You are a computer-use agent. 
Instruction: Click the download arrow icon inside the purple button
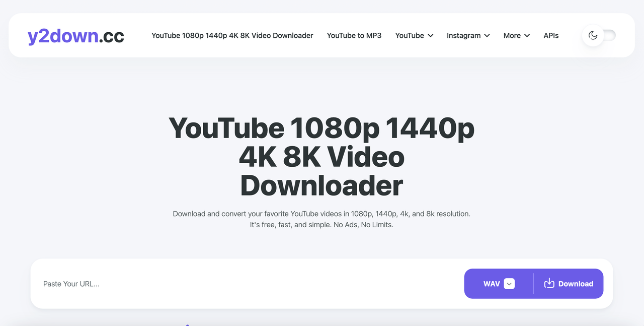549,283
